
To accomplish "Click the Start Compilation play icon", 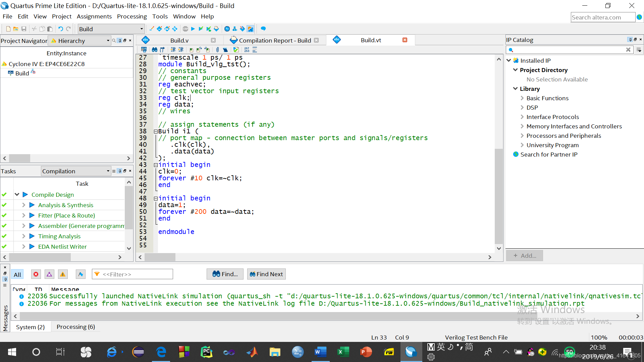I will pos(193,29).
